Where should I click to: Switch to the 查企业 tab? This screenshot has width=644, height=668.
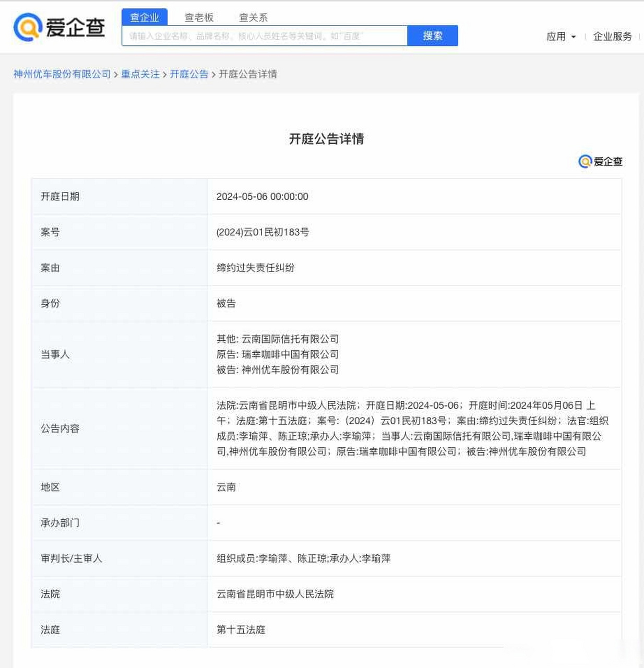point(145,17)
